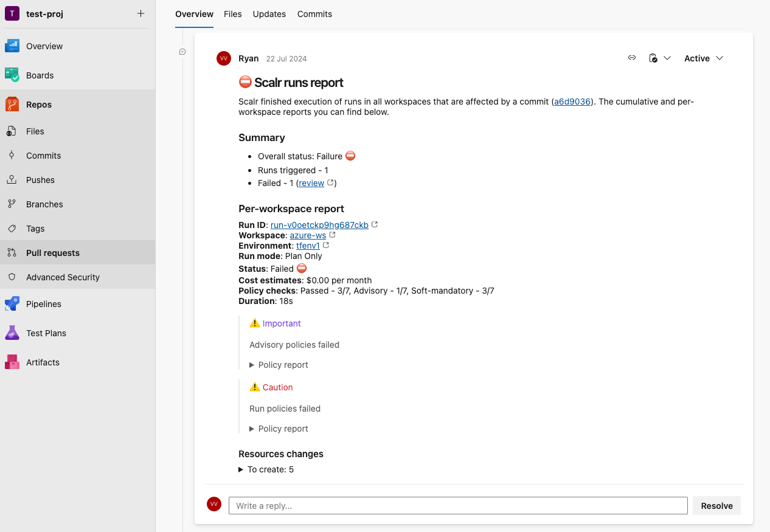Open dropdown arrow next to clipboard icon
Viewport: 770px width, 532px height.
pyautogui.click(x=667, y=58)
